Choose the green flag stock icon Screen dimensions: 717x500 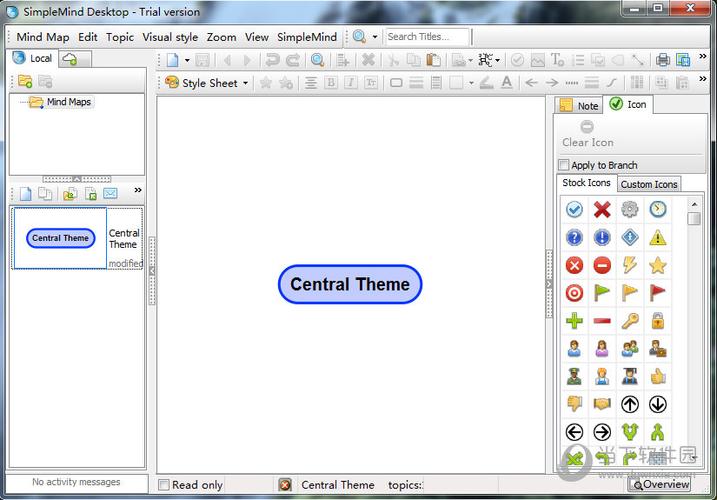point(602,293)
